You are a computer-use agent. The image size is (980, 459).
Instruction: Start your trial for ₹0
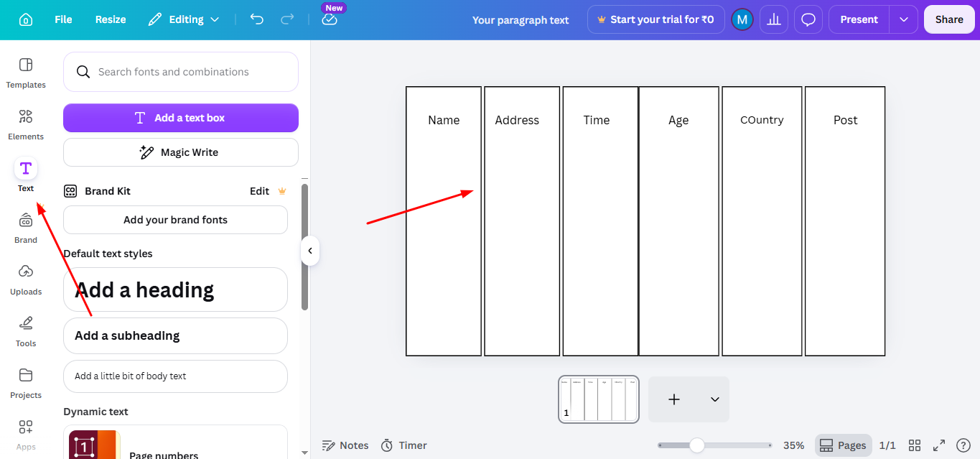(655, 19)
